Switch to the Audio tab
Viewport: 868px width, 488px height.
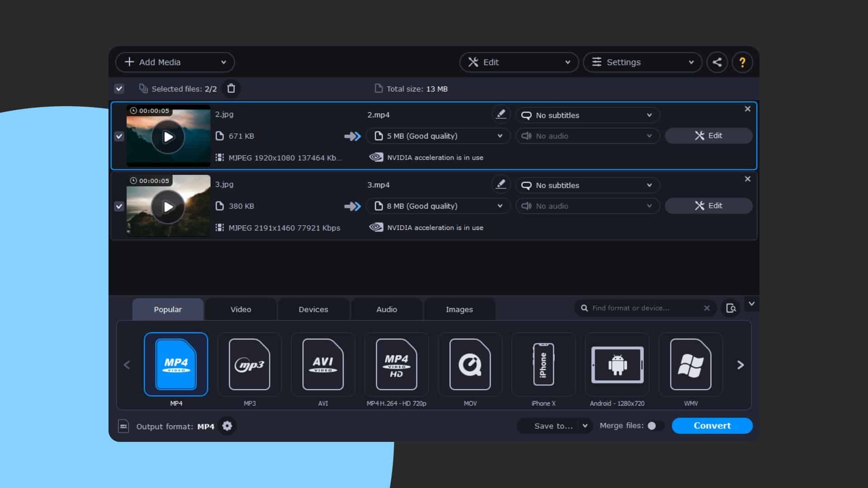pyautogui.click(x=387, y=310)
